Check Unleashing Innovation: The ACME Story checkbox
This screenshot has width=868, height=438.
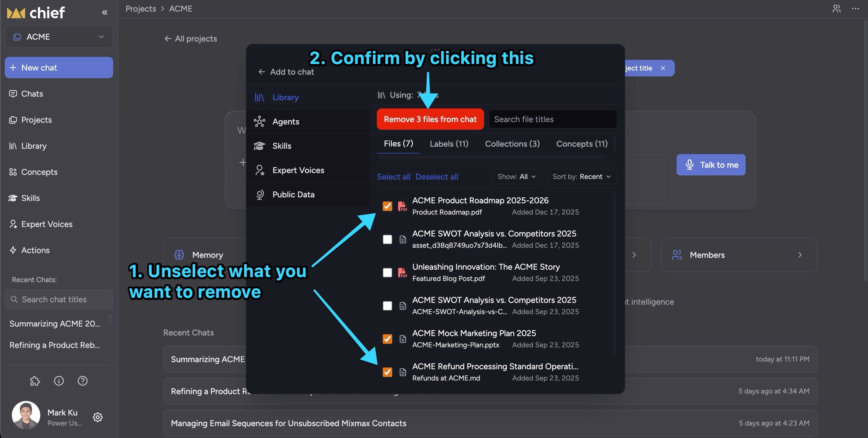pyautogui.click(x=387, y=272)
